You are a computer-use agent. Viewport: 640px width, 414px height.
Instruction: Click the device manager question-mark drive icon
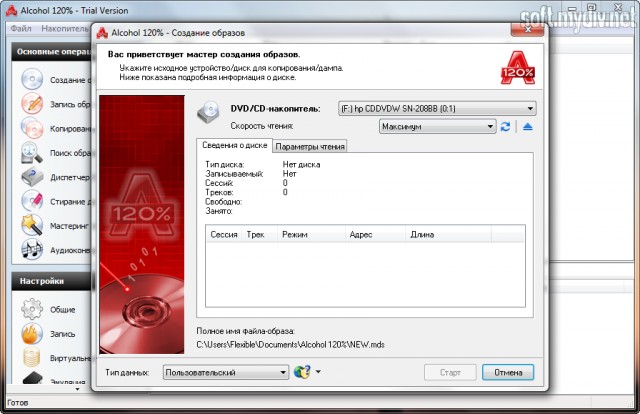32,177
